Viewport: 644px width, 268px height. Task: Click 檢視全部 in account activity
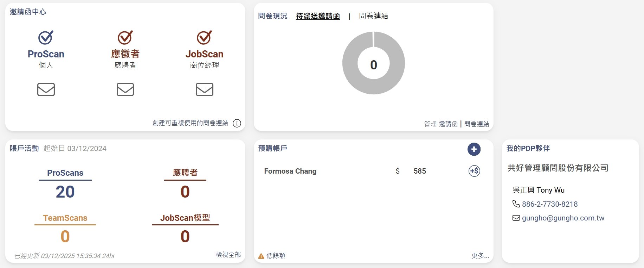click(228, 255)
